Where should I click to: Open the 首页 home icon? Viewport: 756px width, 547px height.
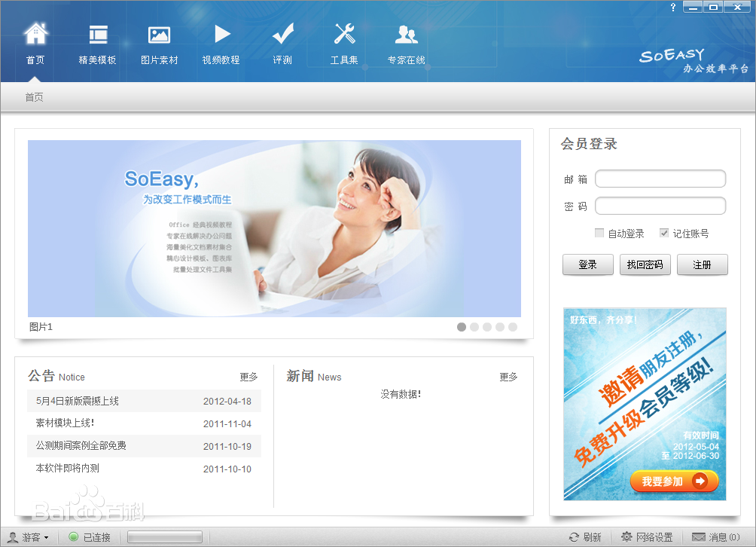click(x=35, y=34)
